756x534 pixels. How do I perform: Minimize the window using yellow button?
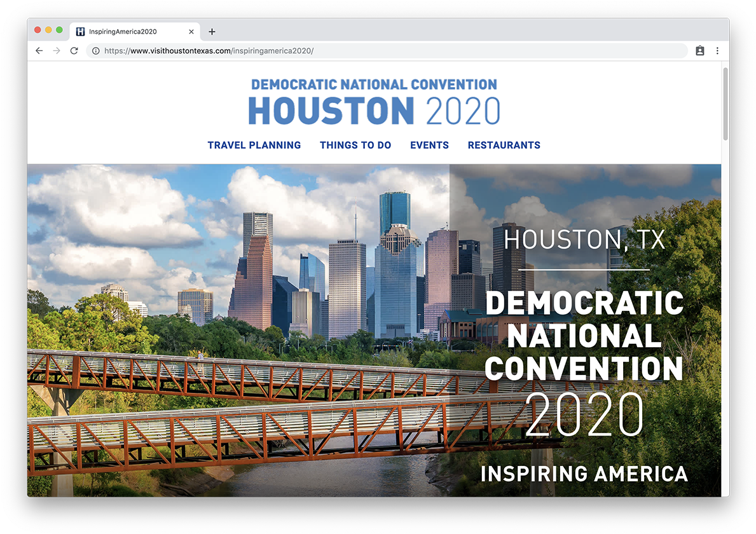pos(48,30)
